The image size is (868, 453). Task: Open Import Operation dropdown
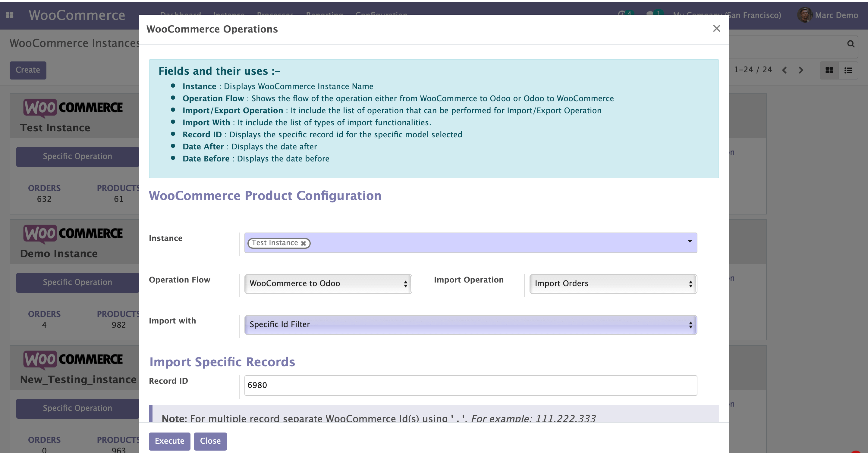tap(613, 284)
